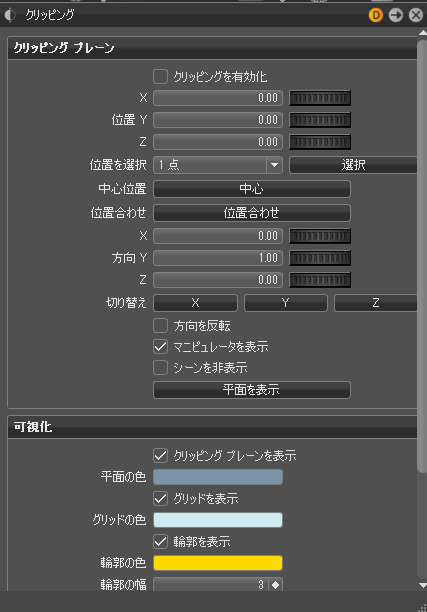Uncheck クリッピング プレーンを表示 checkbox
This screenshot has width=427, height=612.
(160, 455)
